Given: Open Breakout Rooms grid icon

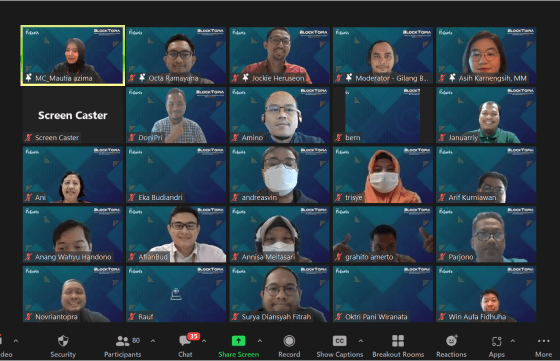Looking at the screenshot, I should pyautogui.click(x=398, y=341).
